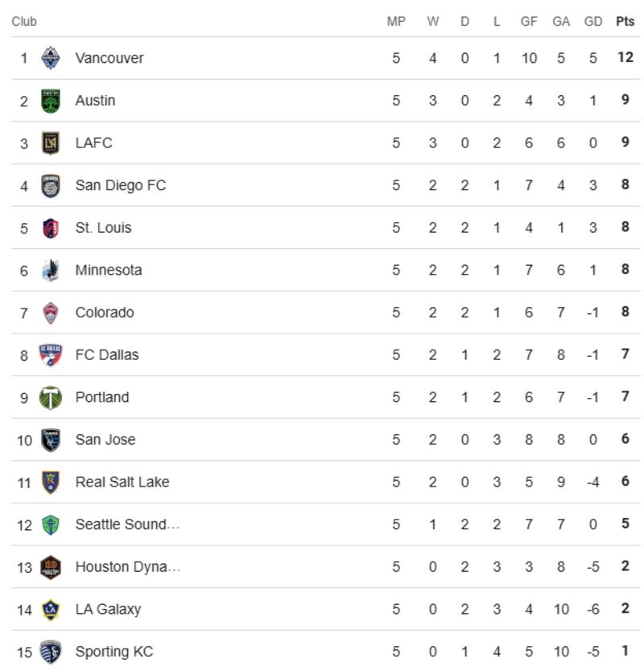Click the Vancouver Whitecaps club logo
This screenshot has width=644, height=671.
(x=51, y=58)
